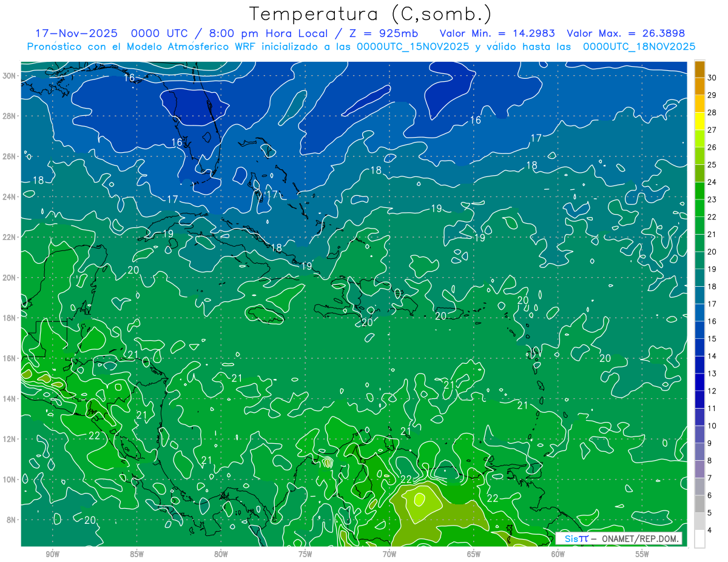The image size is (728, 562).
Task: Click the "26" label on the color scale
Action: point(712,147)
